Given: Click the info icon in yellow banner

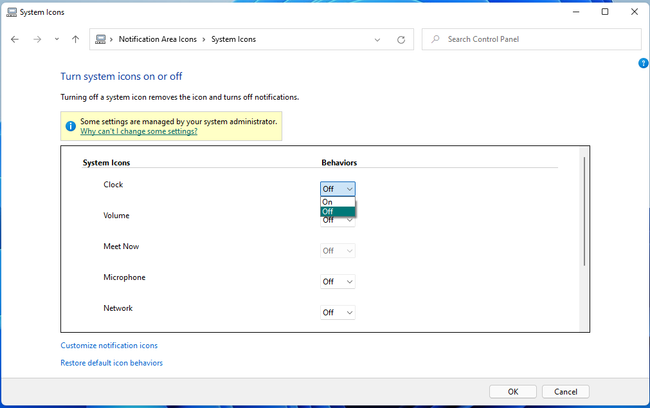Looking at the screenshot, I should click(x=70, y=126).
